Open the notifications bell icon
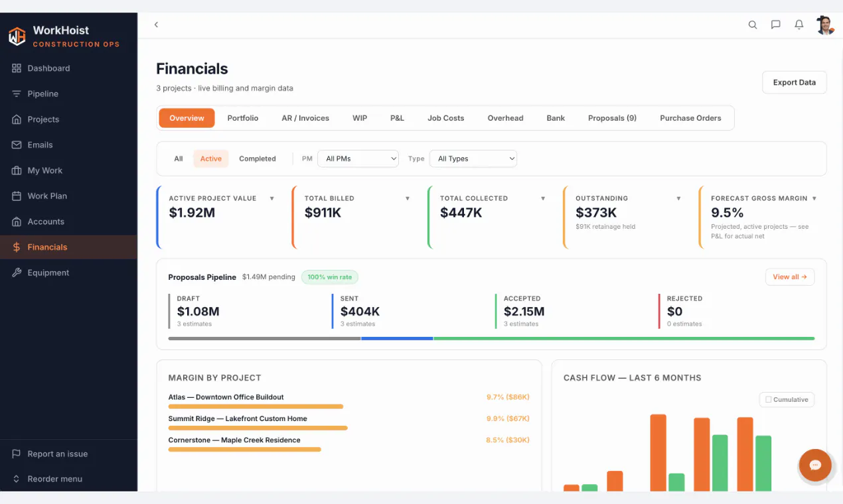Screen dimensions: 843x504 [x=799, y=25]
